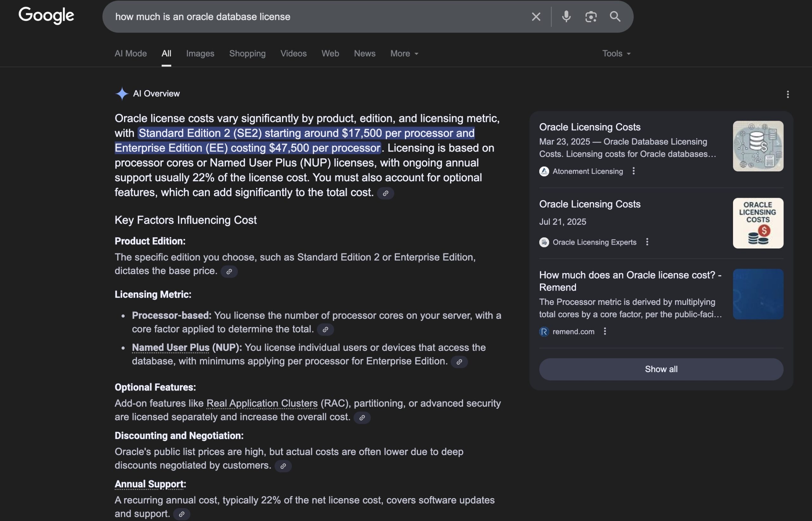This screenshot has height=521, width=812.
Task: Start voice search with microphone icon
Action: tap(566, 16)
